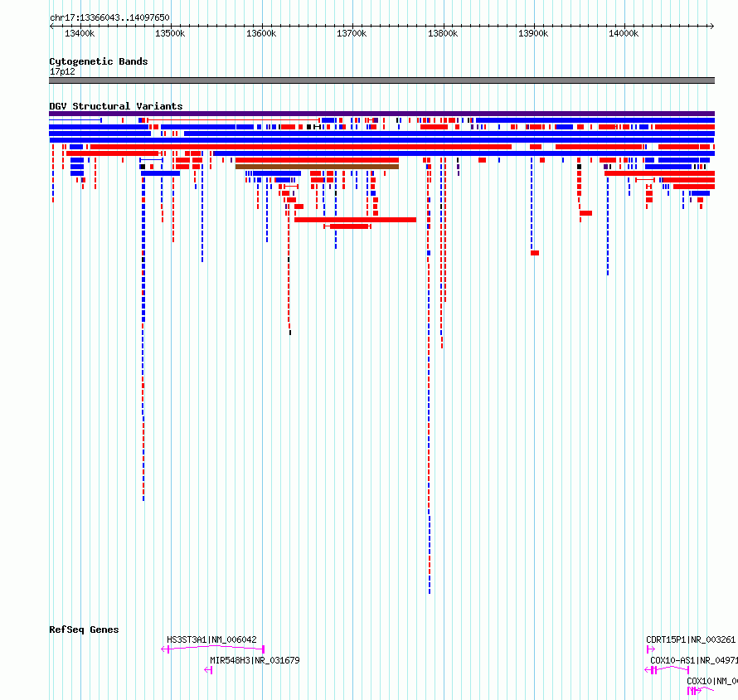This screenshot has height=700, width=738.
Task: Click the grey 17p12 cytogenetic band bar
Action: 381,80
